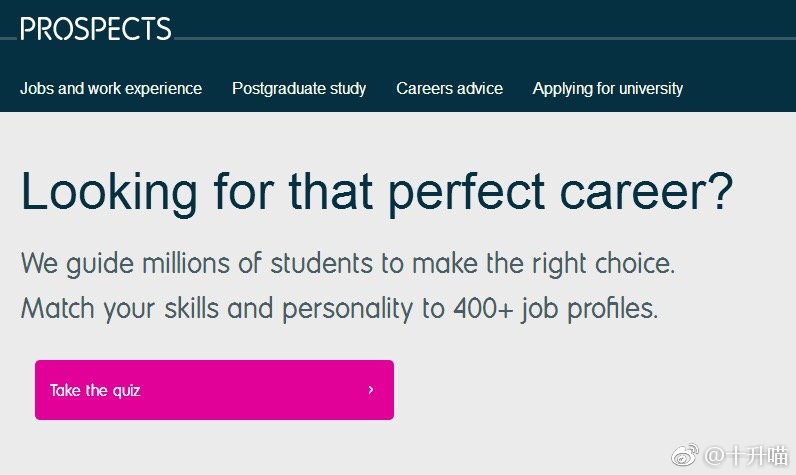The height and width of the screenshot is (475, 796).
Task: Click the horizontal line beside PROSPECTS logo
Action: [x=485, y=38]
